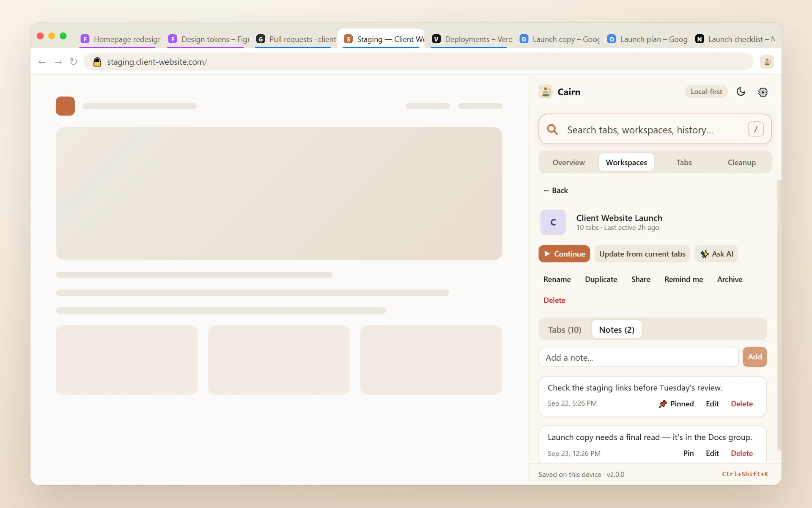
Task: Click the Cairn logo in panel header
Action: click(546, 92)
